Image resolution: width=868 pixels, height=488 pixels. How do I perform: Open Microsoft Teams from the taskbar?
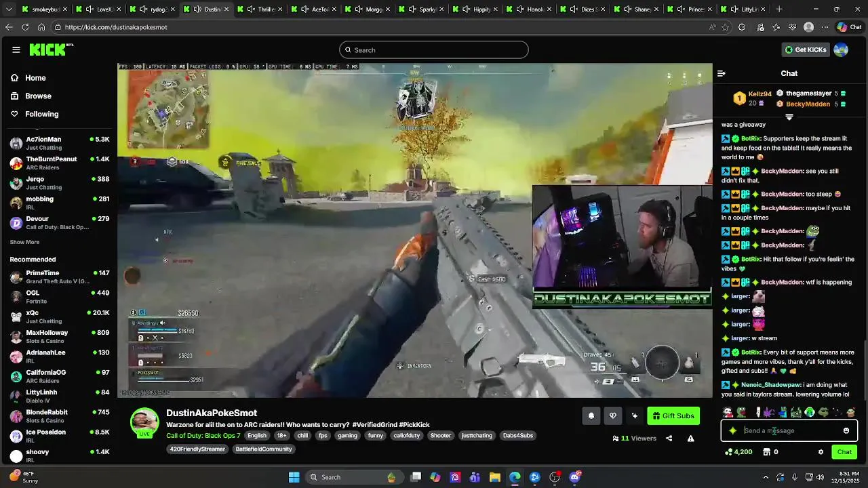click(475, 477)
